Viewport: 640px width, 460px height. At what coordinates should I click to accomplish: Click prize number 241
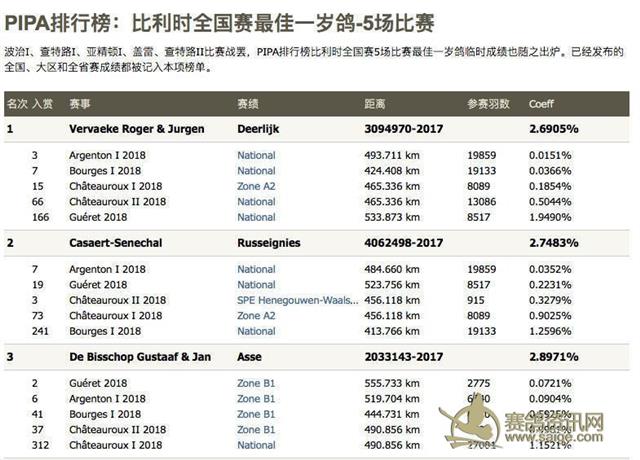40,331
